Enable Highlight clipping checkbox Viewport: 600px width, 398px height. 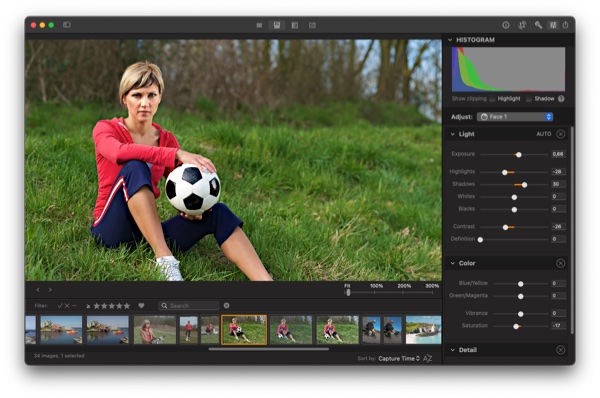point(492,99)
